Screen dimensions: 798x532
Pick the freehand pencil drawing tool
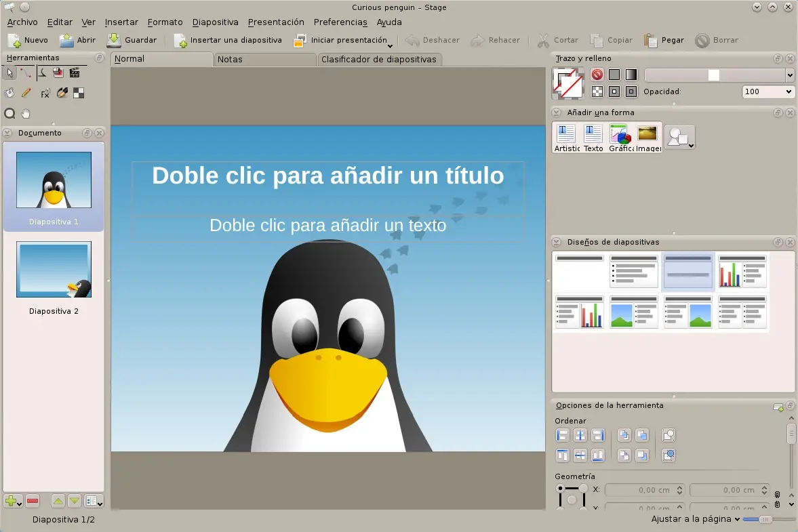[x=26, y=93]
